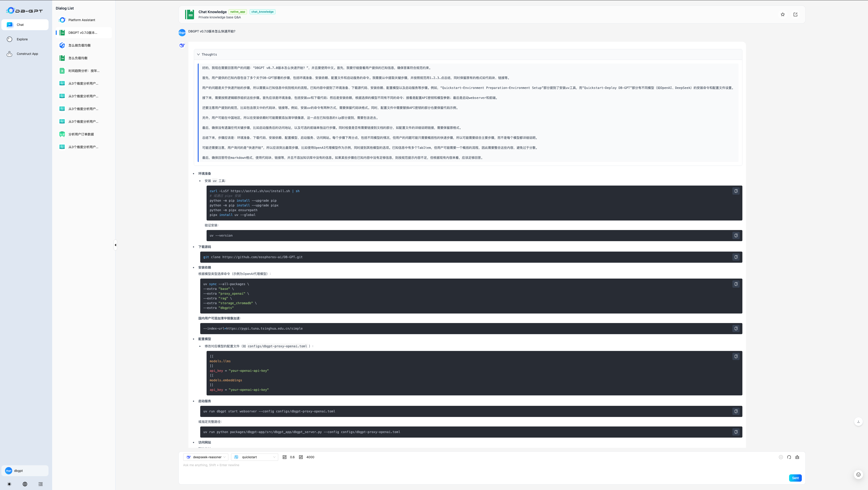Click the headphones icon in the input bar

click(789, 457)
